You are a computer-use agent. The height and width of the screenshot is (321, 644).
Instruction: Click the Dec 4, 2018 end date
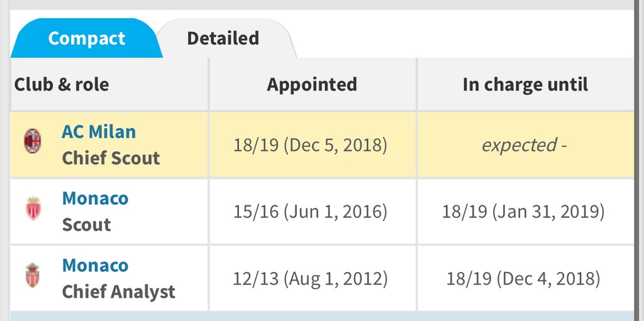(523, 278)
